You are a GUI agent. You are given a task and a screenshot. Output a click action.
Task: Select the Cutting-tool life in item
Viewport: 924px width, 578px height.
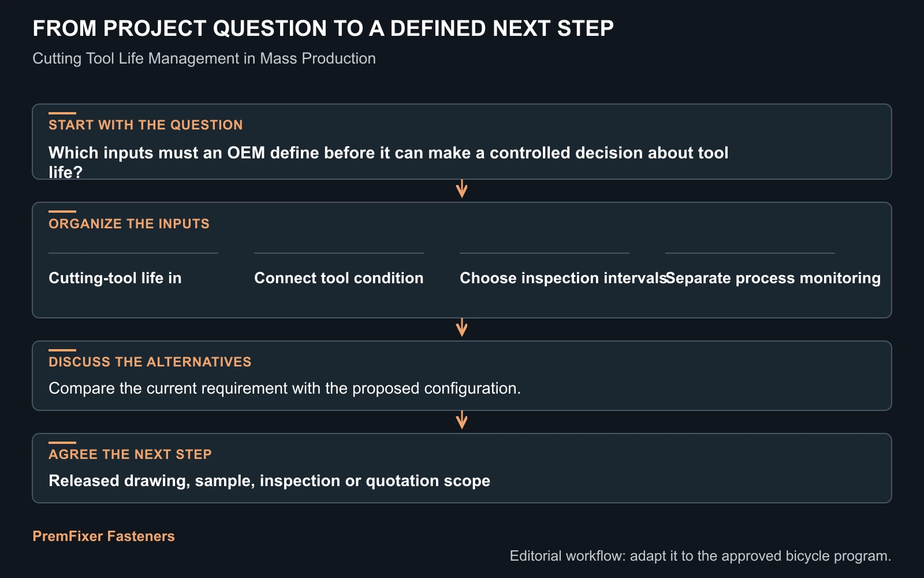tap(115, 278)
